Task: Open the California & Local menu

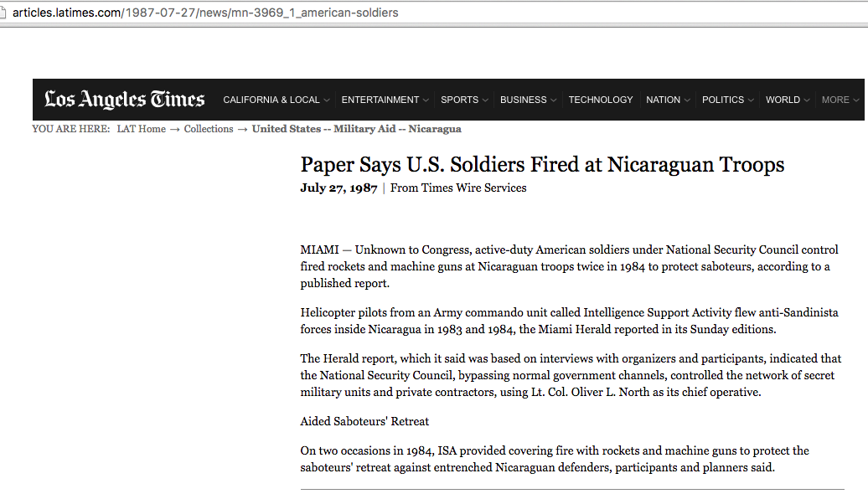Action: [271, 100]
